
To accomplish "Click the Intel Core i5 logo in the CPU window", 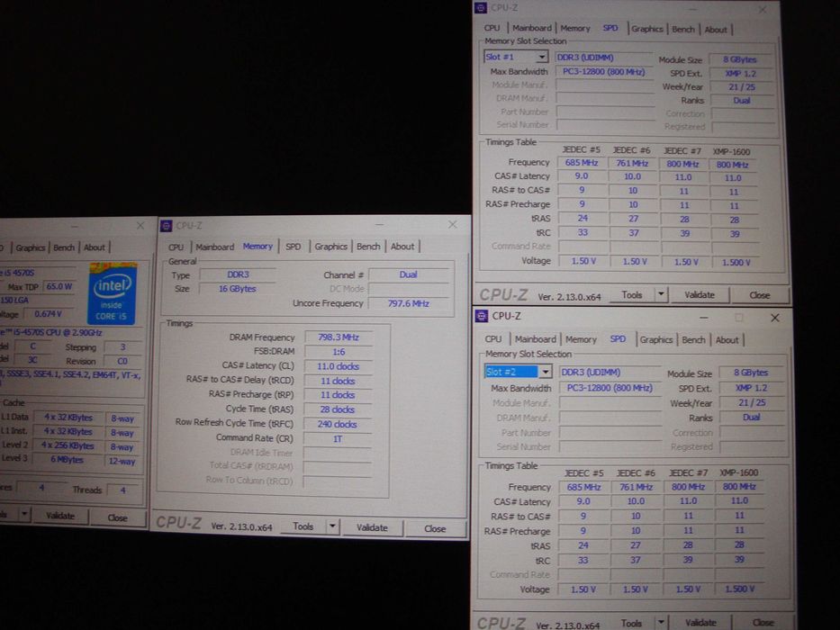I will point(113,293).
